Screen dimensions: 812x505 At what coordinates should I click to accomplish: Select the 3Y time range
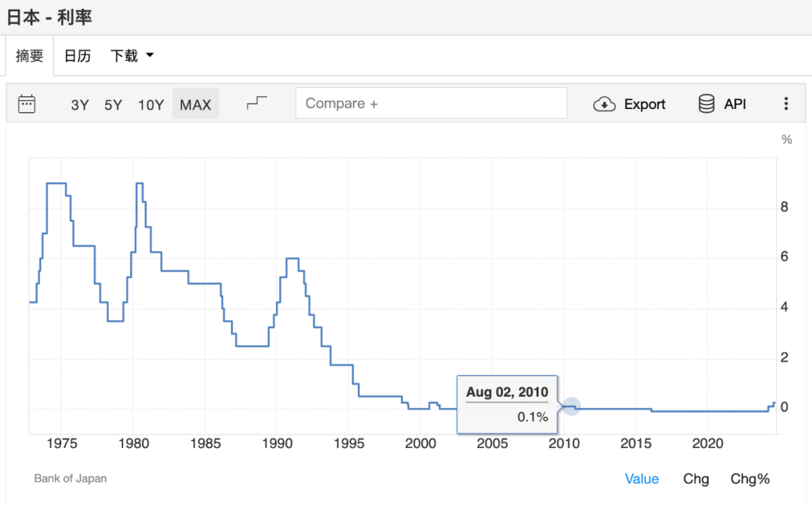(80, 104)
